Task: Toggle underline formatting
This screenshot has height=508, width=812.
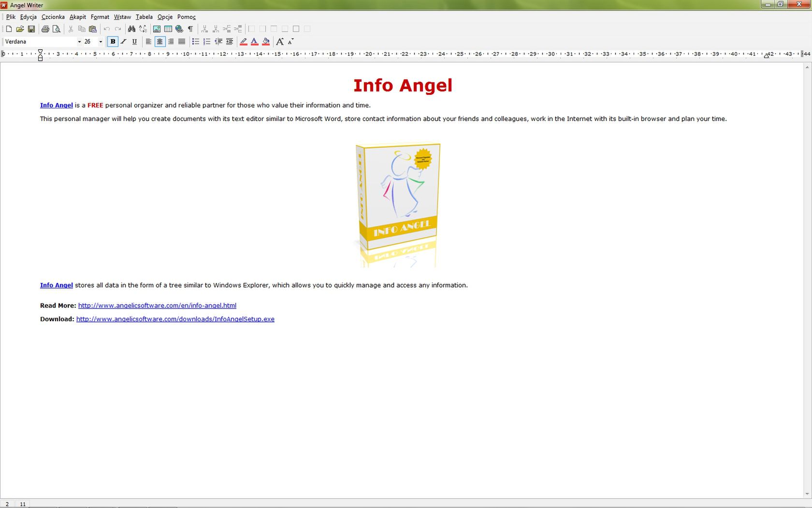Action: pyautogui.click(x=134, y=42)
